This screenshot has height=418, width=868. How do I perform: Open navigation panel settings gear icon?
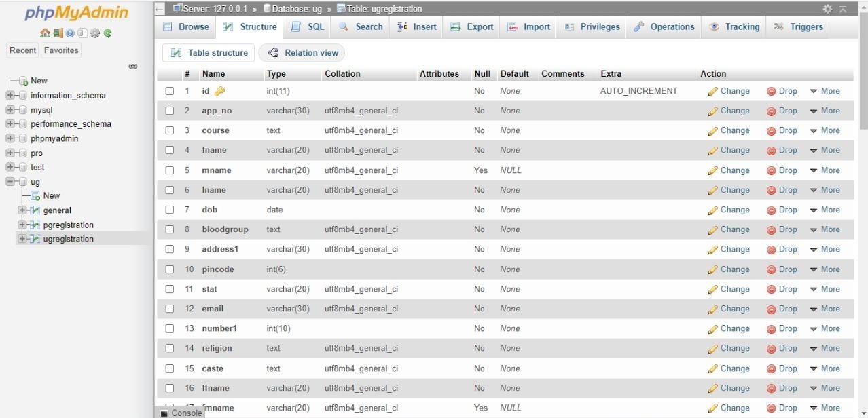click(95, 33)
